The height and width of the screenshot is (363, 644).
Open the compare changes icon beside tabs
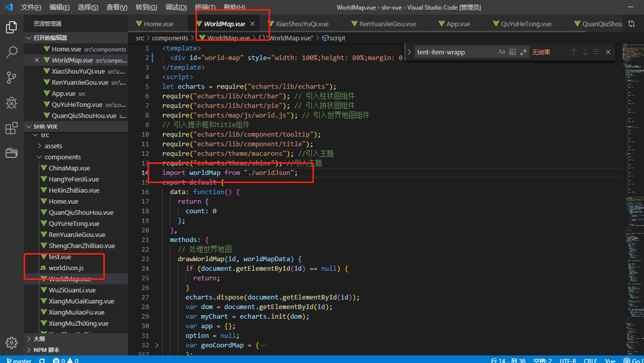coord(631,24)
